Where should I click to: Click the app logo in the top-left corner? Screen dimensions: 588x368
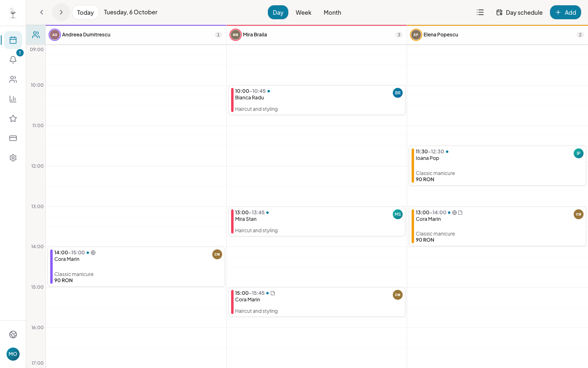(13, 13)
